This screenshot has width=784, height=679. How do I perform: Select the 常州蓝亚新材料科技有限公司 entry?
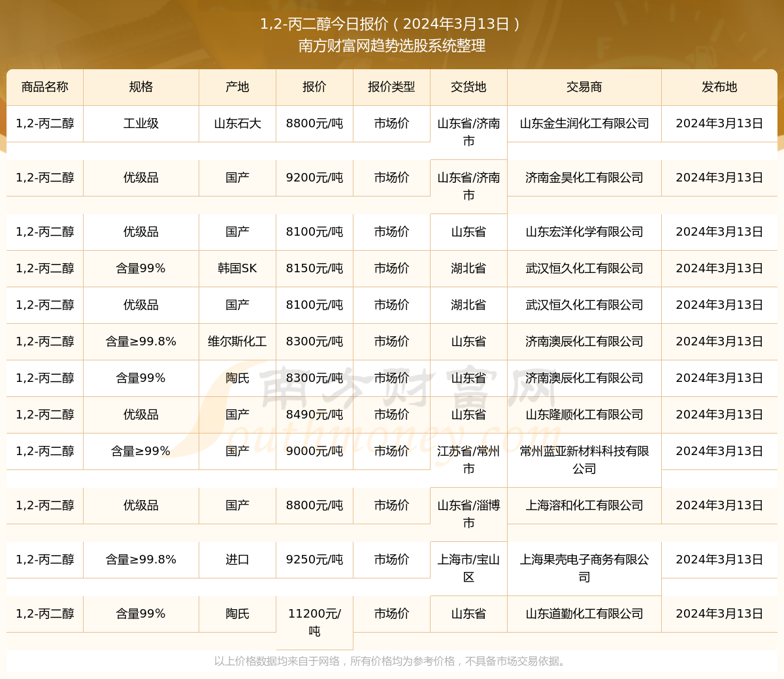[x=584, y=460]
